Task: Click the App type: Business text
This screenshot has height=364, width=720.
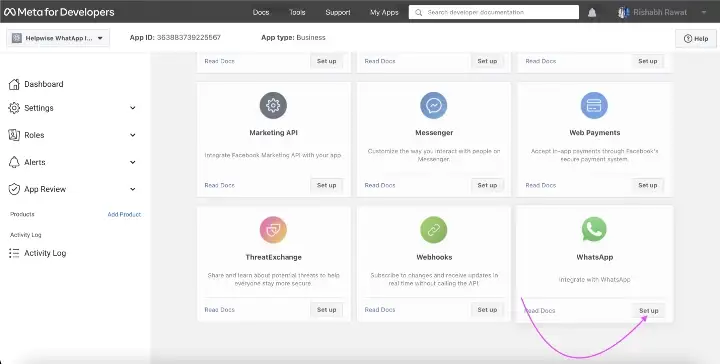Action: coord(293,37)
